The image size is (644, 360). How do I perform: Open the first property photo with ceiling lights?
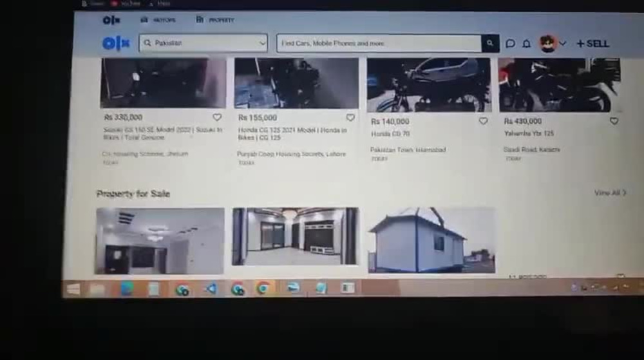(x=160, y=241)
